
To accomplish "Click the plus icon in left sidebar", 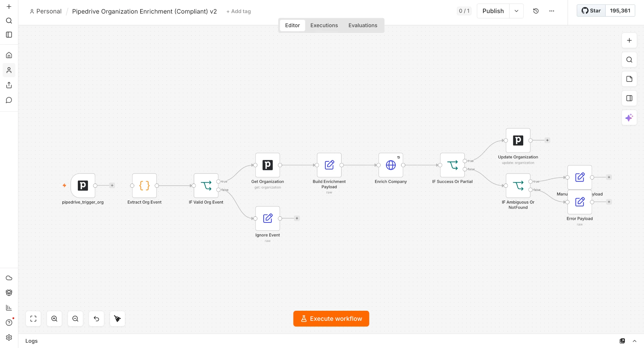I will pyautogui.click(x=9, y=7).
